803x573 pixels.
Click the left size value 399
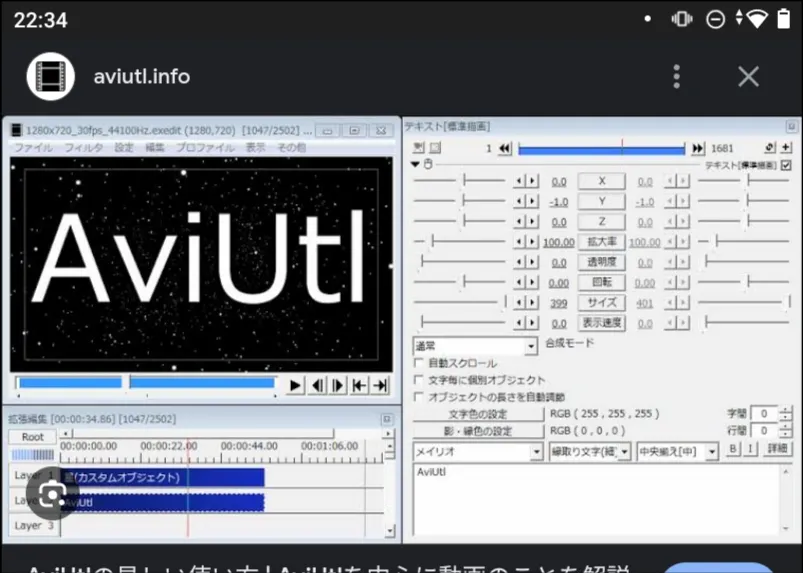point(558,304)
